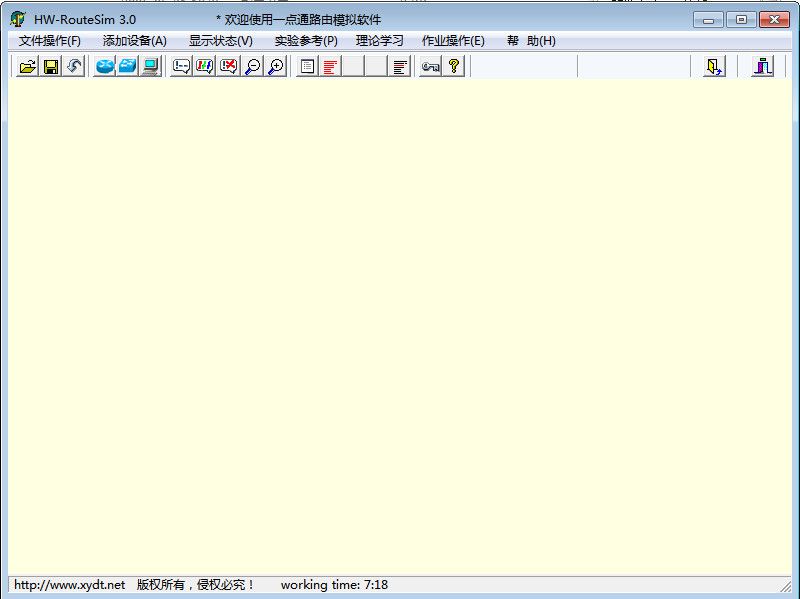Viewport: 800px width, 599px height.
Task: Close the HW-RouteSim window
Action: (774, 20)
